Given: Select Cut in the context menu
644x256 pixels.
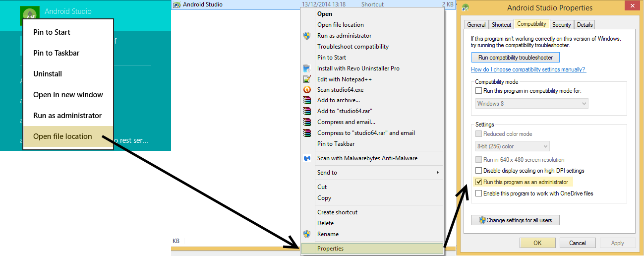Looking at the screenshot, I should click(372, 187).
